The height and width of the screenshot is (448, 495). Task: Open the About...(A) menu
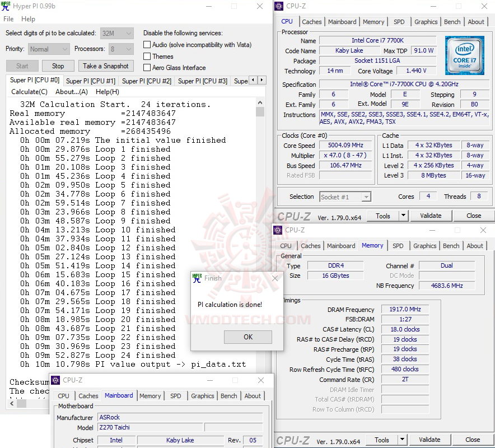point(71,92)
